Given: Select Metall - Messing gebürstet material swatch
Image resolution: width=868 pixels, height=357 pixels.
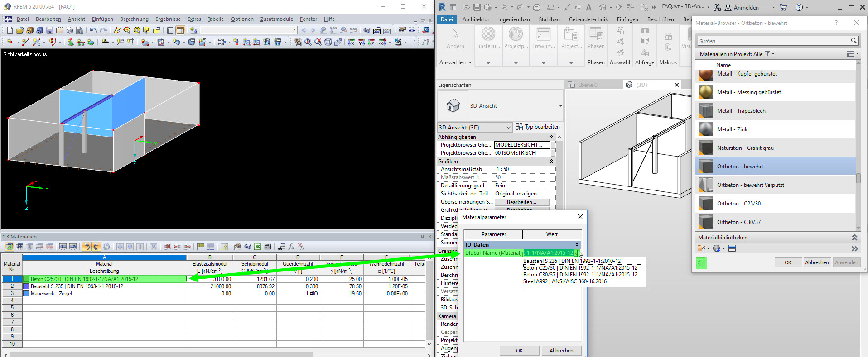Looking at the screenshot, I should pyautogui.click(x=705, y=92).
